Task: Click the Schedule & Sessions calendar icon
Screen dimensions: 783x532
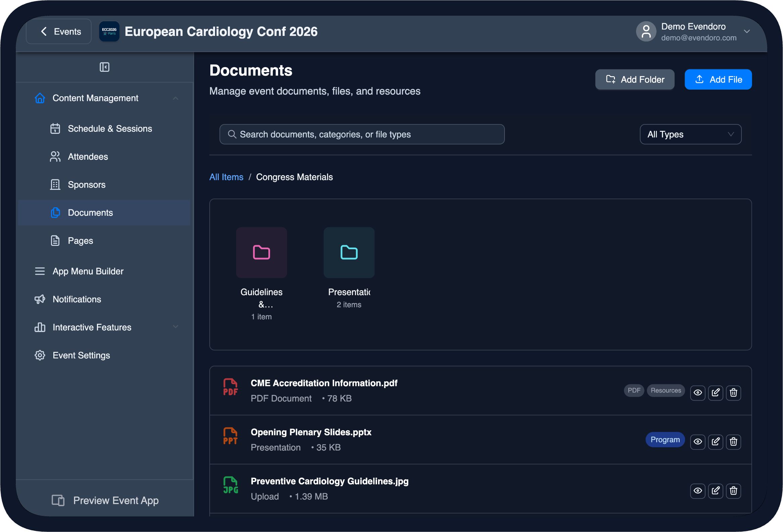Action: pyautogui.click(x=55, y=129)
